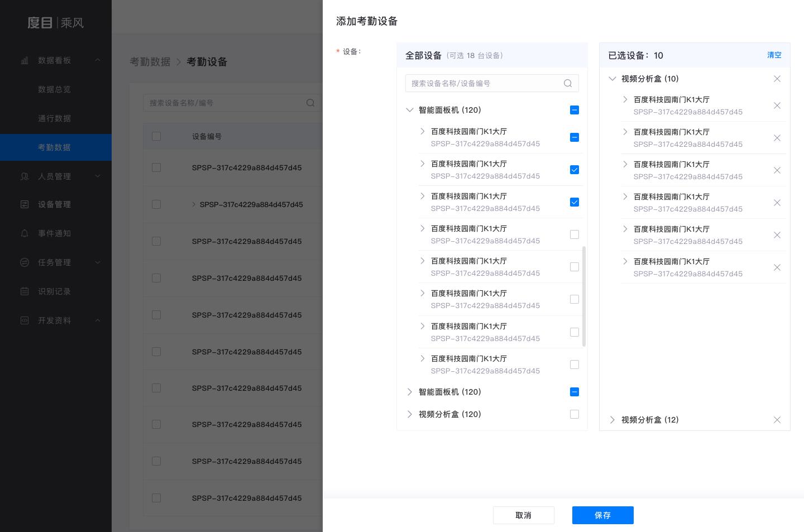The height and width of the screenshot is (532, 804).
Task: Click magnifier icon in 搜索设备名称/设备编号 box
Action: [x=568, y=83]
